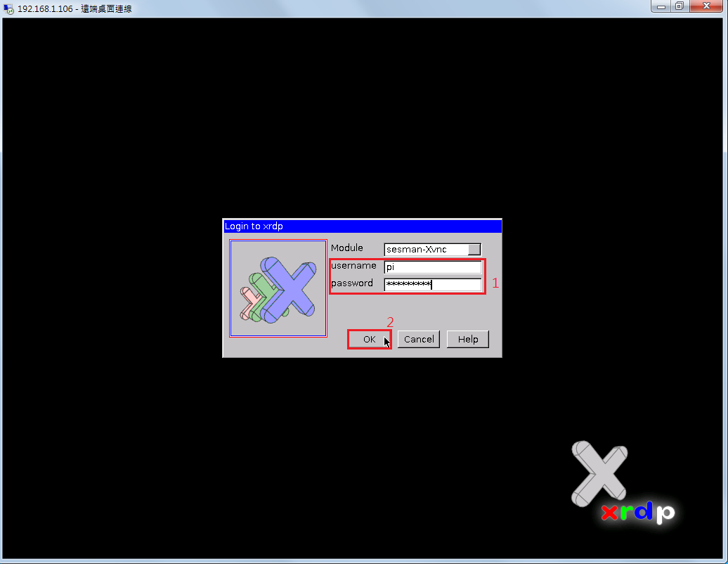Focus the username field containing pi
Screen dimensions: 728x564
coord(432,267)
